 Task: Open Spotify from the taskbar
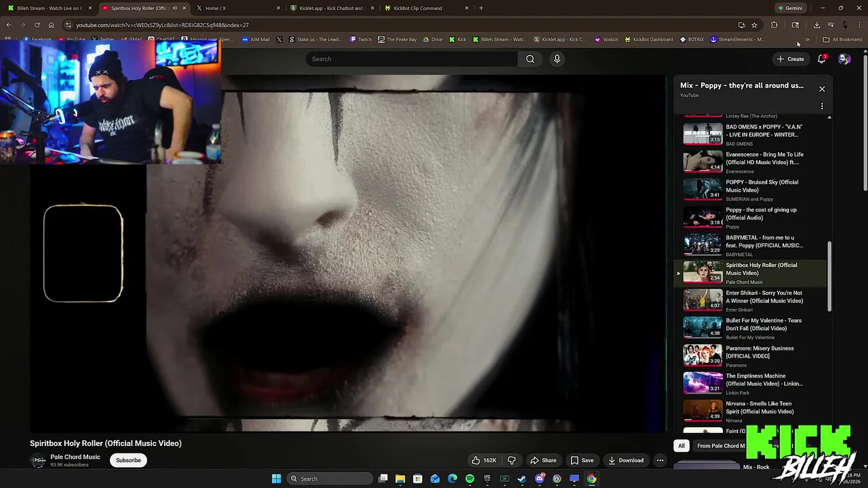coord(470,479)
